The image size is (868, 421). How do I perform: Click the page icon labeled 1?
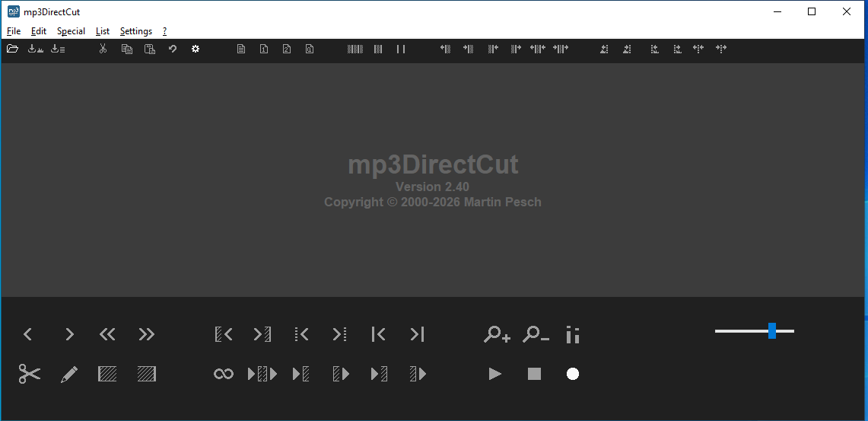[x=264, y=49]
